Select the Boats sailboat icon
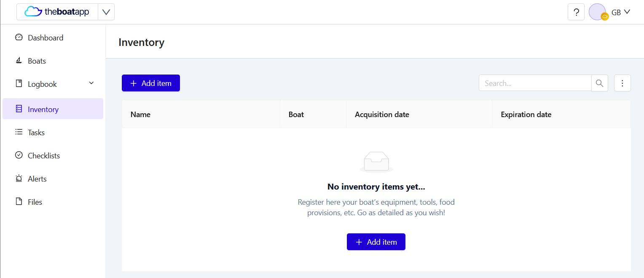644x278 pixels. [19, 60]
